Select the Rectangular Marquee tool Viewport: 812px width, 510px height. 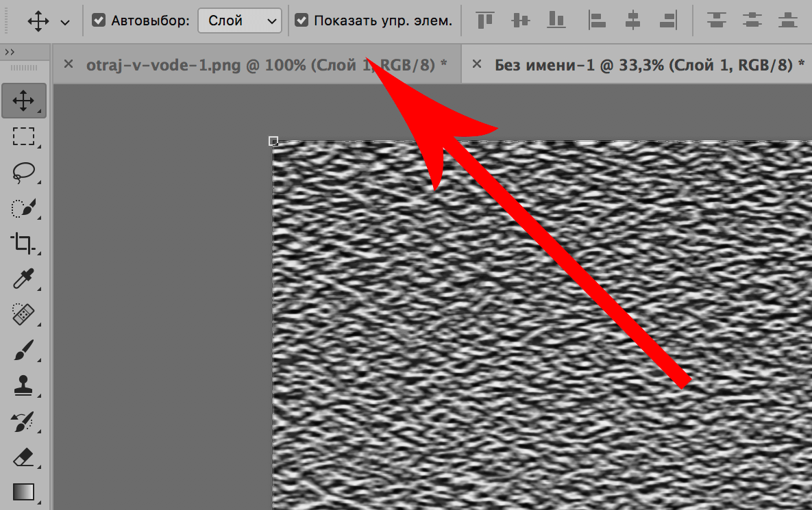(24, 137)
